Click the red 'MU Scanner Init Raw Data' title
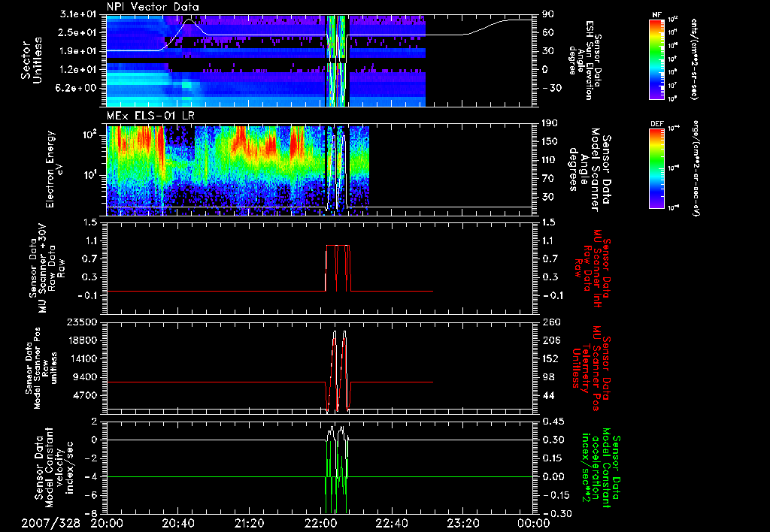Image resolution: width=770 pixels, height=532 pixels. pos(593,268)
